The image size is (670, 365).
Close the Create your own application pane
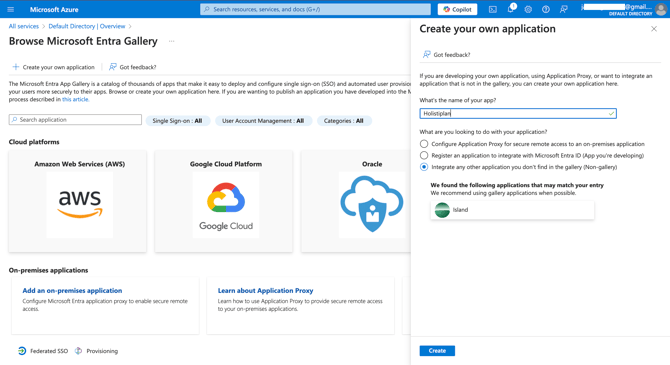pyautogui.click(x=654, y=29)
